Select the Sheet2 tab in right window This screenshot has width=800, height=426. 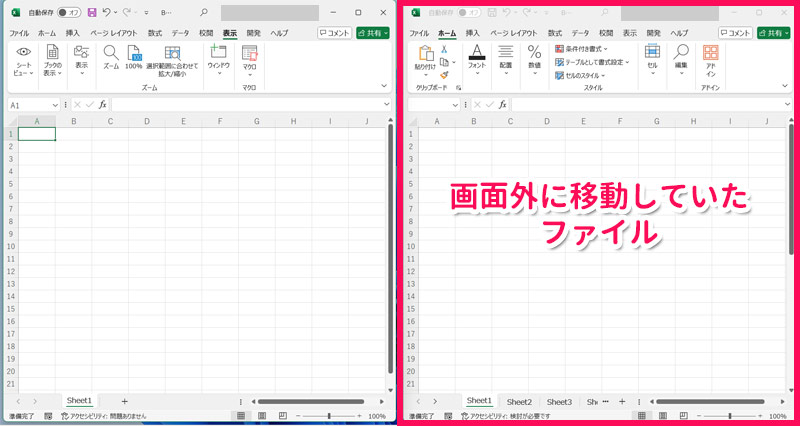(519, 402)
